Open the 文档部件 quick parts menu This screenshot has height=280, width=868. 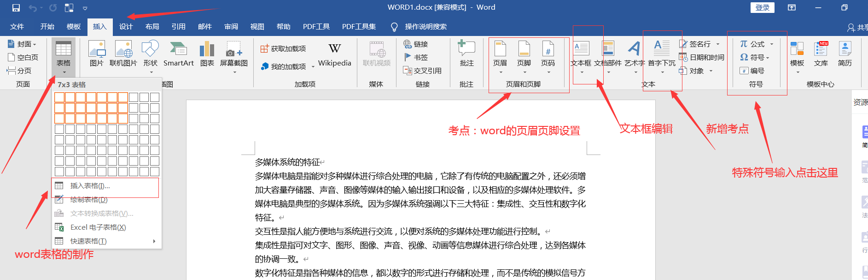point(608,56)
